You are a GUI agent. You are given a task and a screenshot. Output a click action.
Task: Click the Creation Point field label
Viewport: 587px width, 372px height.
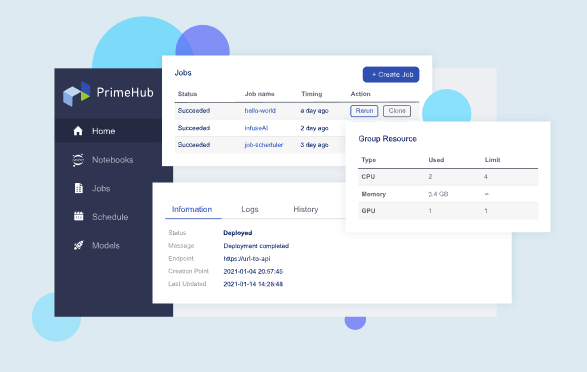(188, 271)
